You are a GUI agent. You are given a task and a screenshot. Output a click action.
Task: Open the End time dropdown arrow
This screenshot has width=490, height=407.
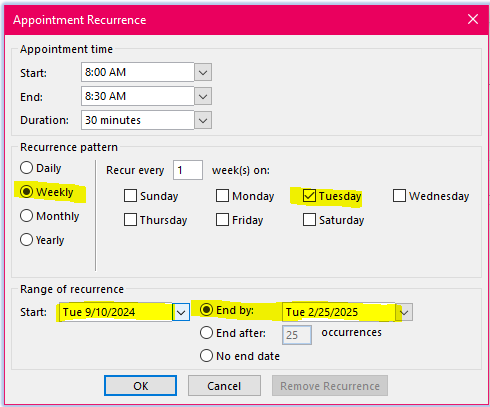pyautogui.click(x=203, y=96)
